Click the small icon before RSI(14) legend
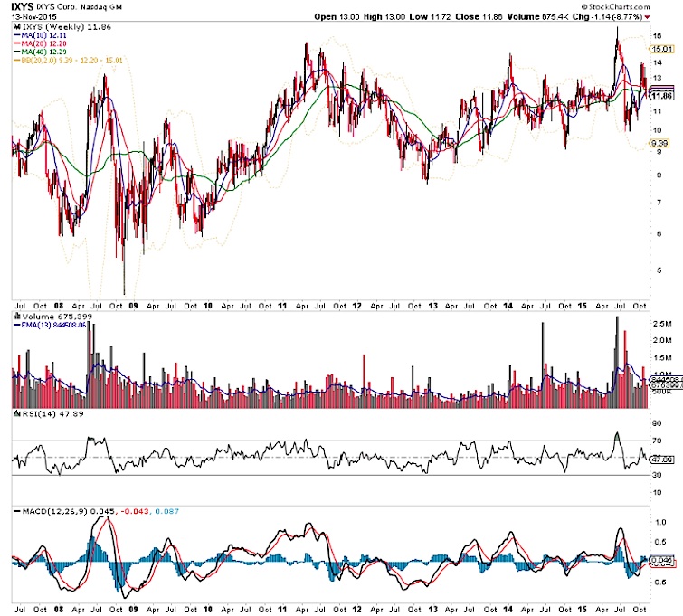Image resolution: width=683 pixels, height=616 pixels. (x=17, y=413)
